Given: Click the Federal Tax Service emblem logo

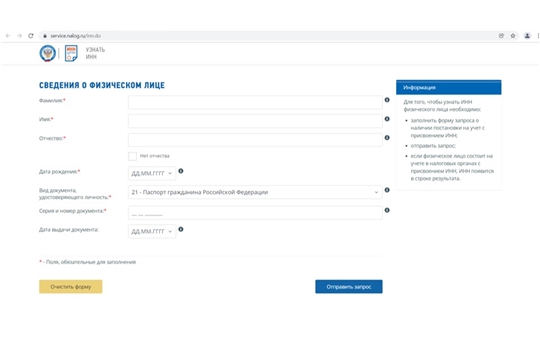Looking at the screenshot, I should pyautogui.click(x=48, y=53).
